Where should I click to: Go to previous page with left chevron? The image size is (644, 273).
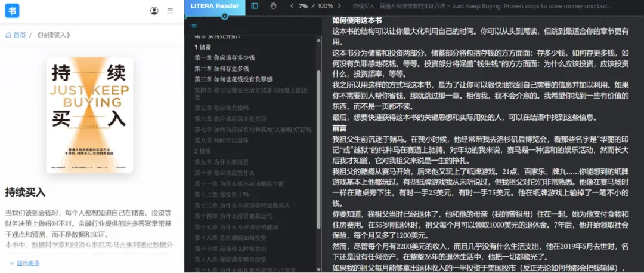tap(292, 6)
